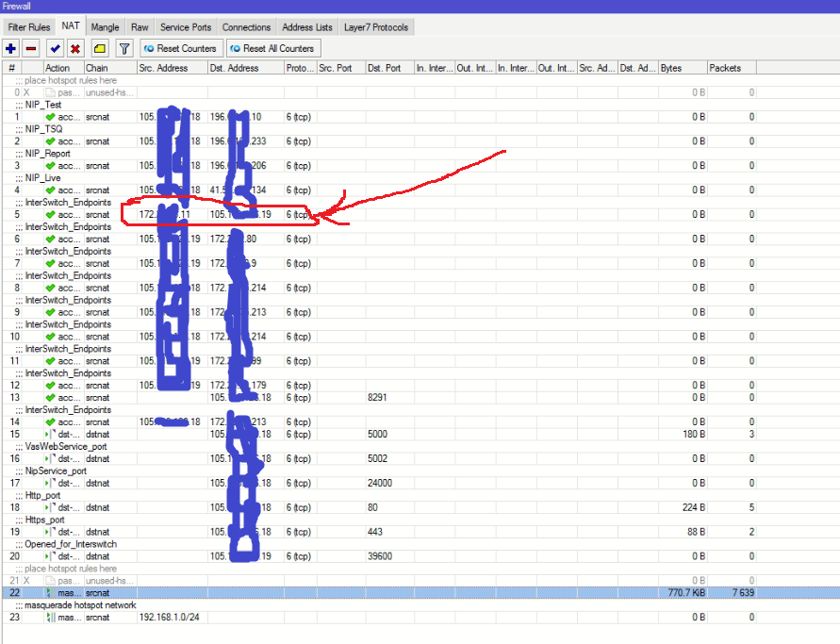Sort by Src. Address column header

pos(173,68)
